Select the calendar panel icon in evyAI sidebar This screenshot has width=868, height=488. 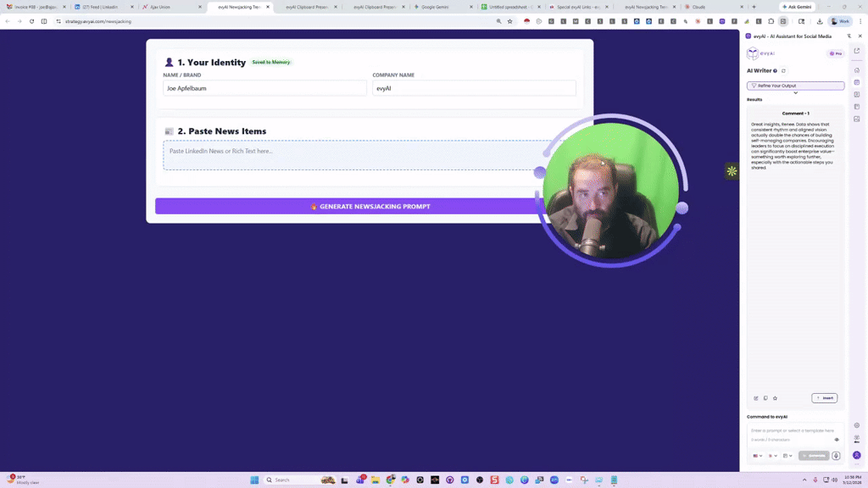(857, 82)
